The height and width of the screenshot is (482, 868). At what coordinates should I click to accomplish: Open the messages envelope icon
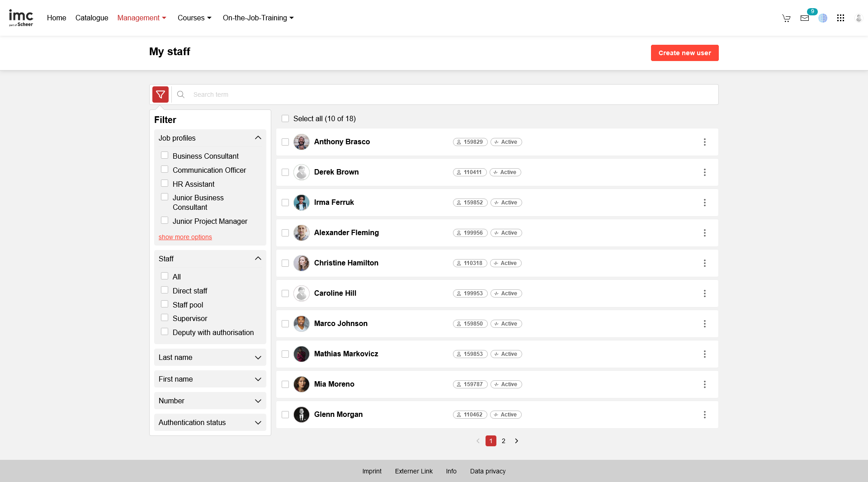[805, 18]
